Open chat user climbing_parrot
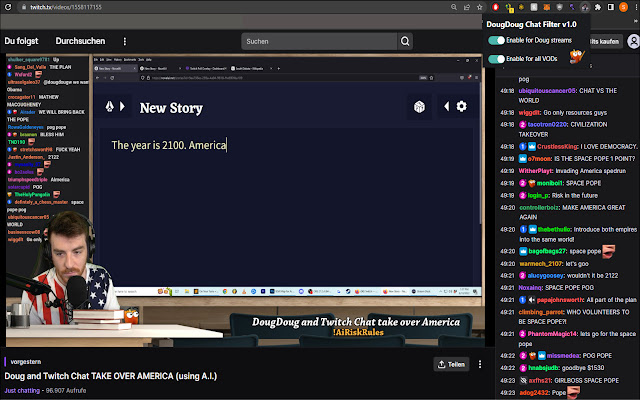The height and width of the screenshot is (400, 640). pos(542,312)
